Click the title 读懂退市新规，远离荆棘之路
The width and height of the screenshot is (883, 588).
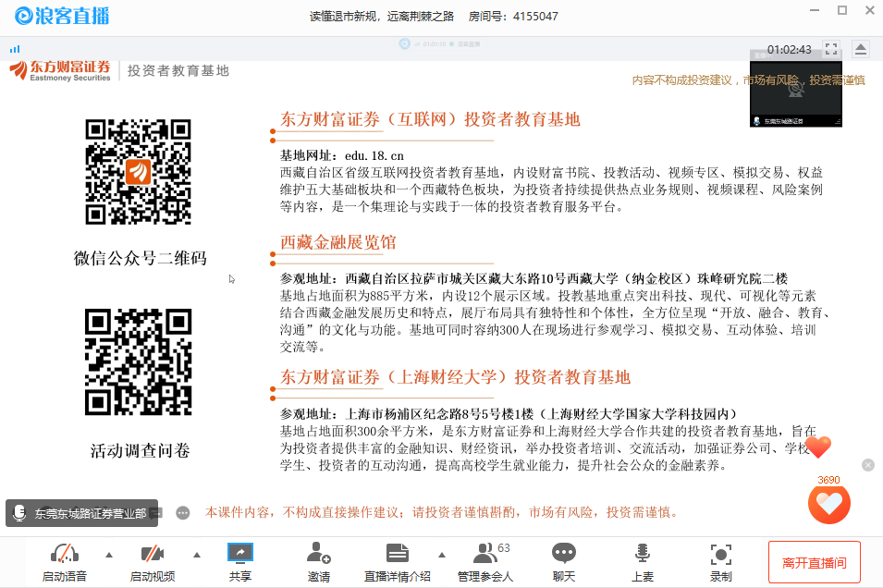(x=382, y=17)
